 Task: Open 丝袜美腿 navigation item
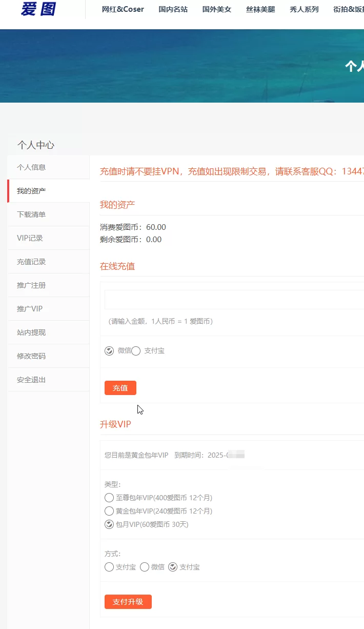260,9
